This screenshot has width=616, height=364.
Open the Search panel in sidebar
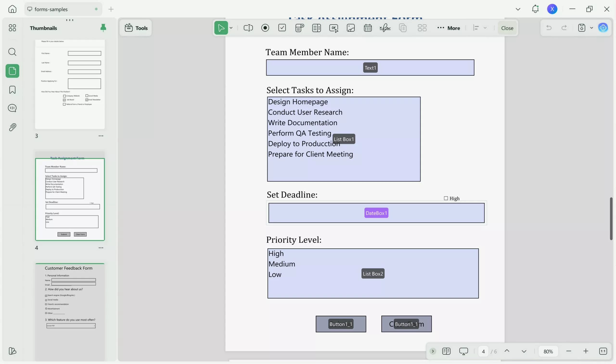tap(12, 52)
